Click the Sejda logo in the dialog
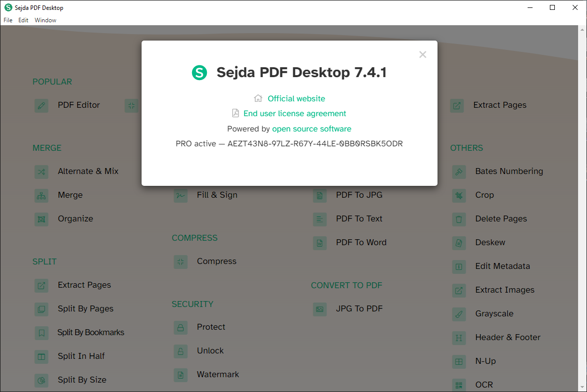The image size is (587, 392). [199, 73]
